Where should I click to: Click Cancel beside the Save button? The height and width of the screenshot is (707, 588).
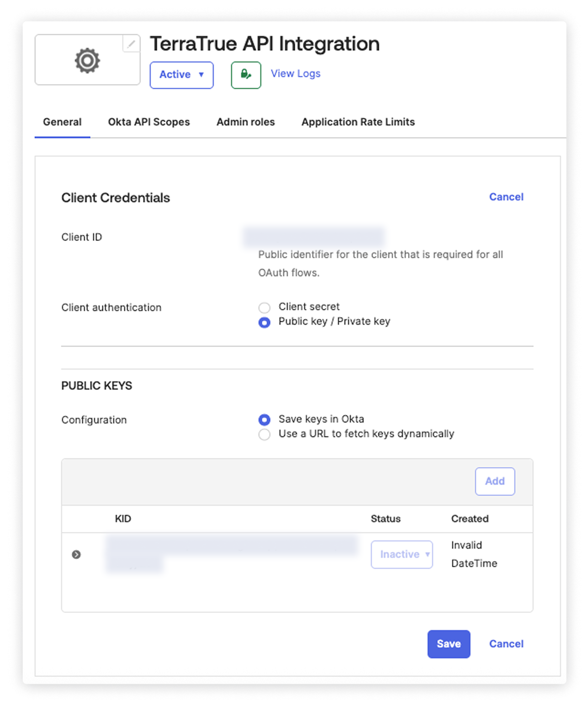click(x=506, y=644)
